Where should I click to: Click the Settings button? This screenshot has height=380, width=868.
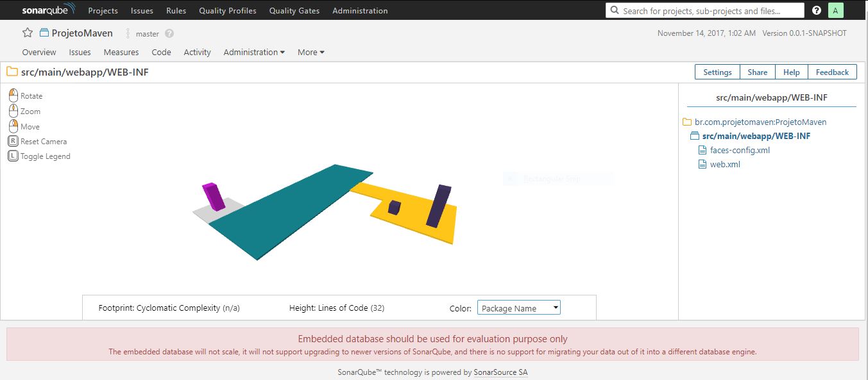[717, 72]
